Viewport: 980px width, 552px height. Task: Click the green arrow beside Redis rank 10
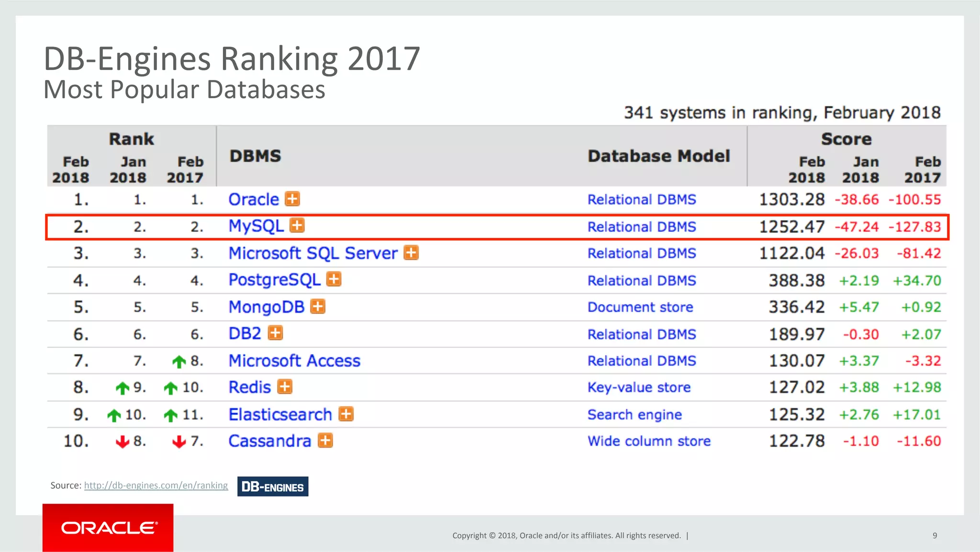pos(171,388)
